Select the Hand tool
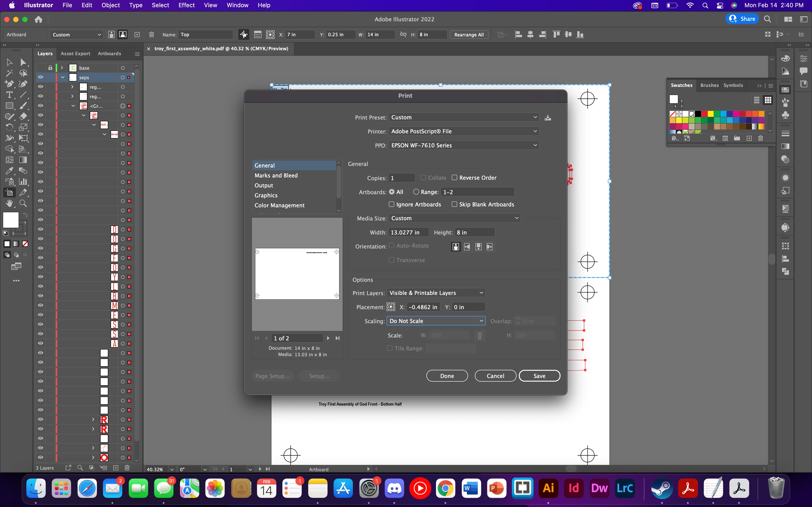This screenshot has width=812, height=507. (x=9, y=203)
